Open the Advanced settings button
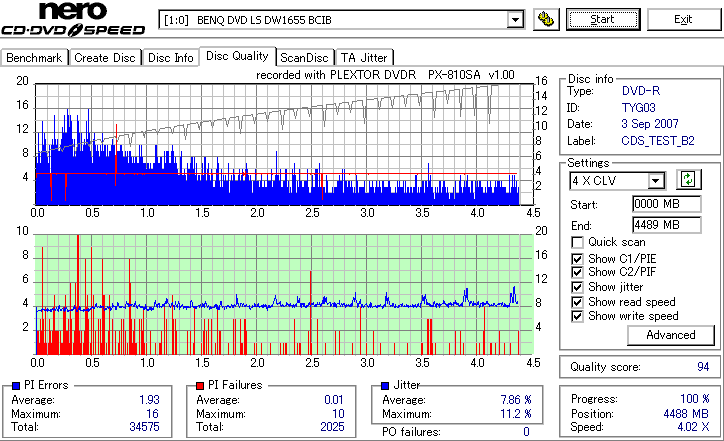 [x=670, y=335]
